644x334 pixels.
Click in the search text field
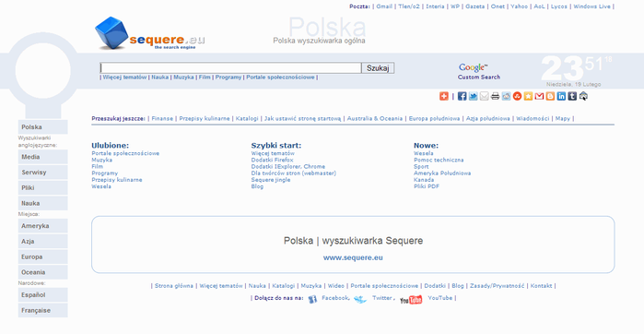click(x=231, y=68)
